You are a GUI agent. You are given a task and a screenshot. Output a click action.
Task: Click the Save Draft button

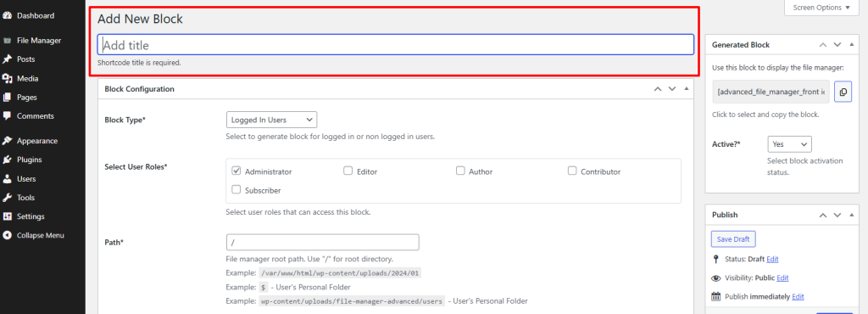[733, 239]
